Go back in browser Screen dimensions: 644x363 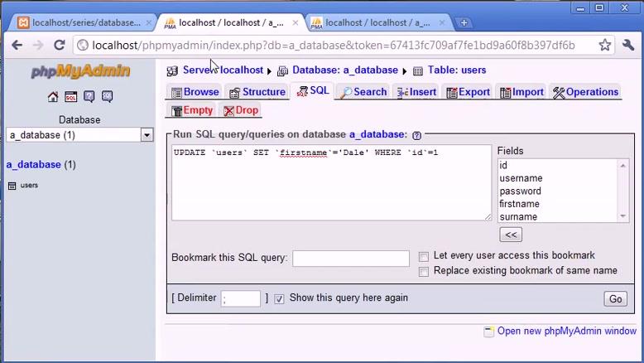(17, 45)
